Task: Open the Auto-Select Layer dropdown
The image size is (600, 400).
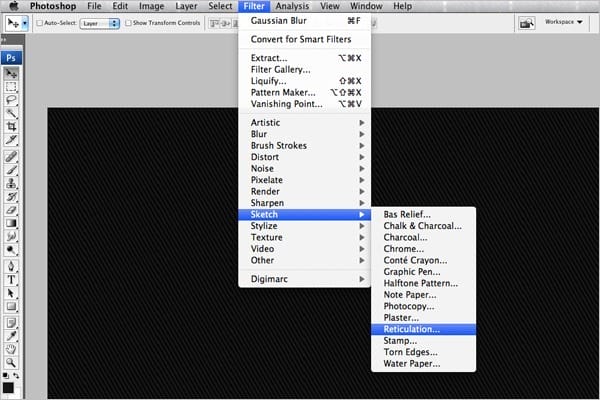Action: (99, 22)
